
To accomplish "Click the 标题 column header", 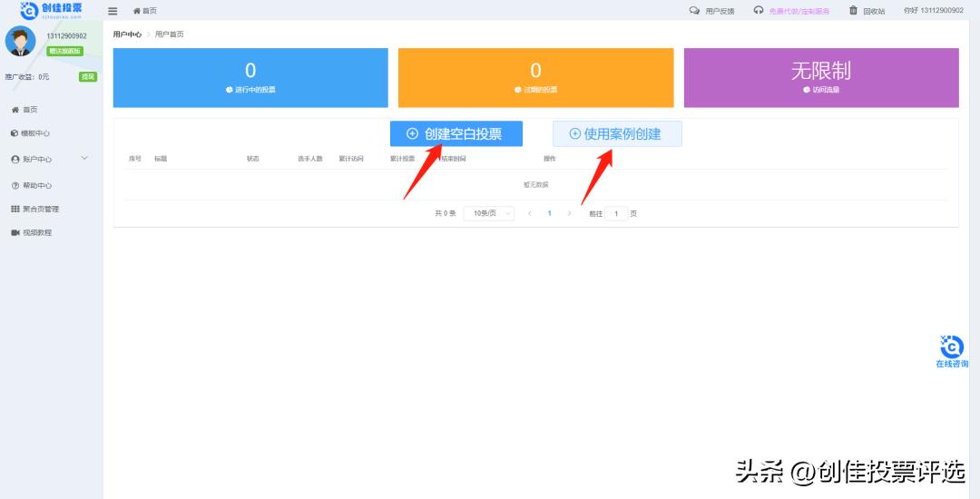I will (161, 159).
